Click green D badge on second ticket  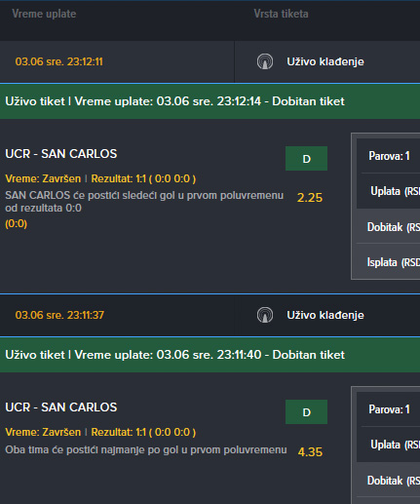(x=306, y=412)
